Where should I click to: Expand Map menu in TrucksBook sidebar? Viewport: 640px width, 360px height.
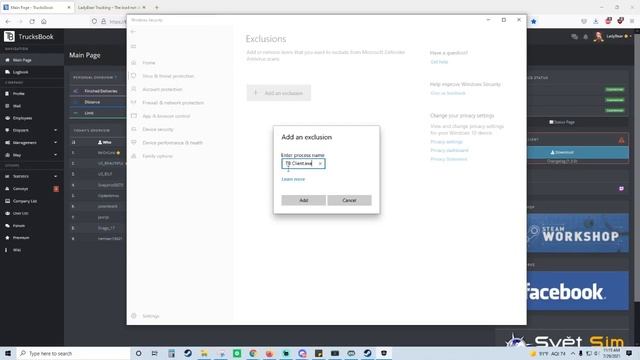point(32,155)
